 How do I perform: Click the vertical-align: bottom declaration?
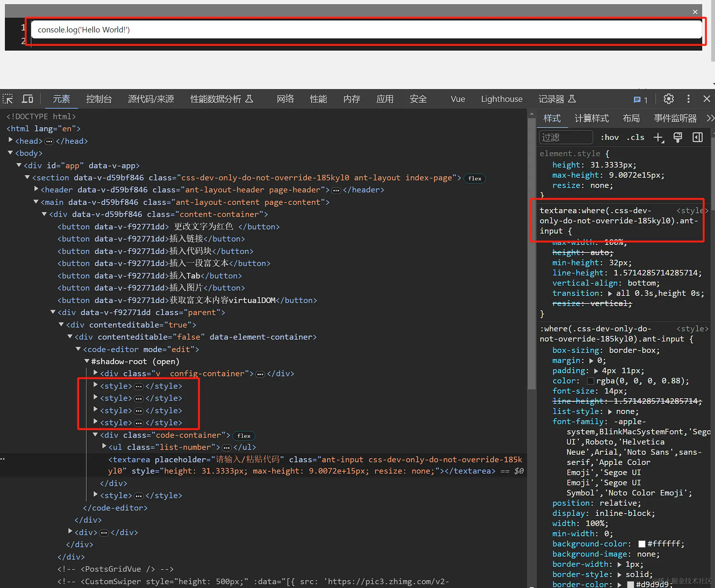(x=606, y=283)
